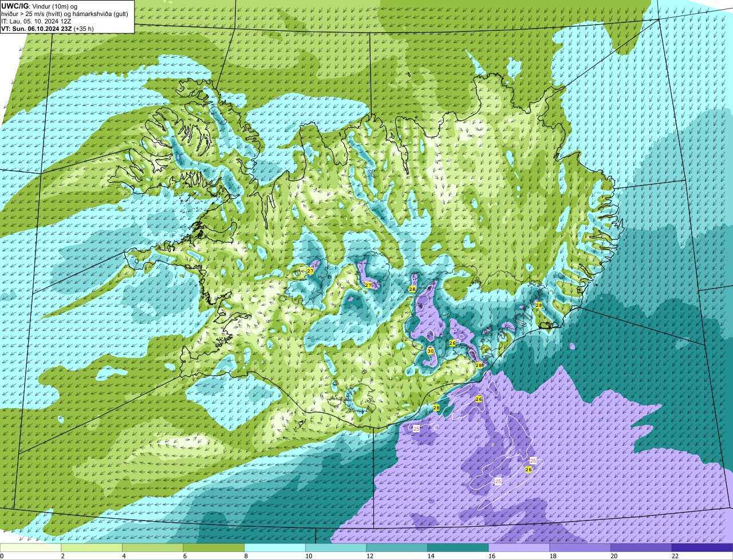Select the dark indigo swatch above 22 m/s
733x560 pixels.
[702, 547]
